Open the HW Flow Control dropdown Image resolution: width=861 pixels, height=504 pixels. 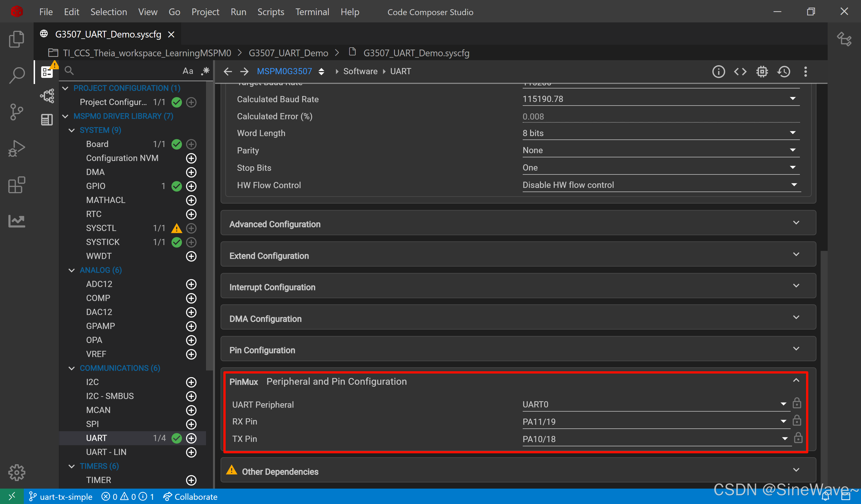click(661, 185)
